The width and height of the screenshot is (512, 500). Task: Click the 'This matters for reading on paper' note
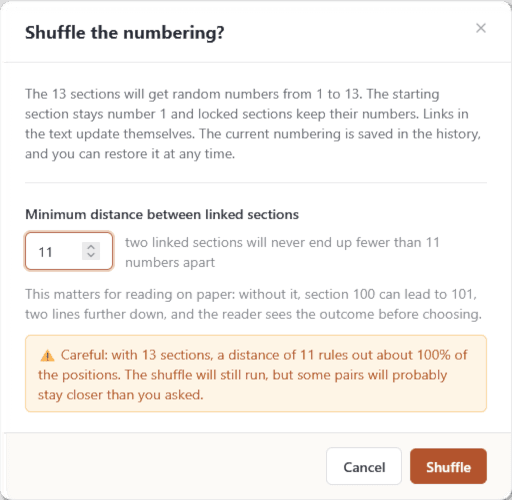[253, 304]
